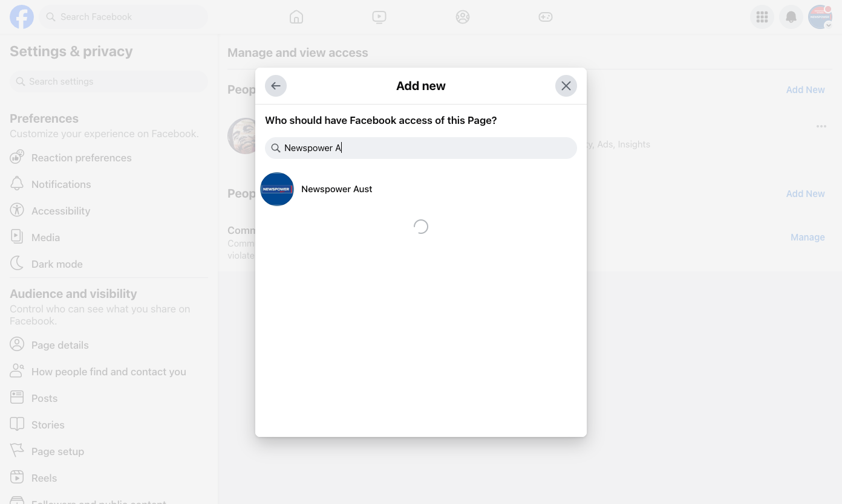Click the Reels icon in sidebar

click(x=17, y=477)
